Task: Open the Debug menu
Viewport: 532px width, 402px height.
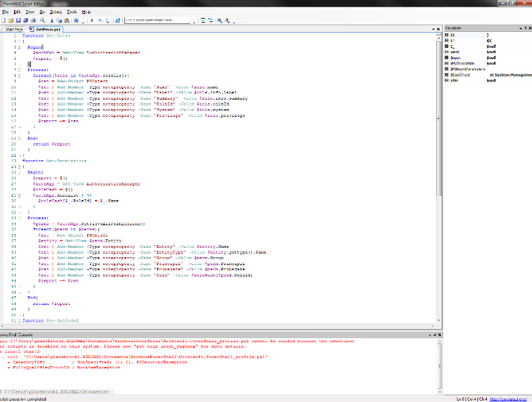Action: click(56, 12)
